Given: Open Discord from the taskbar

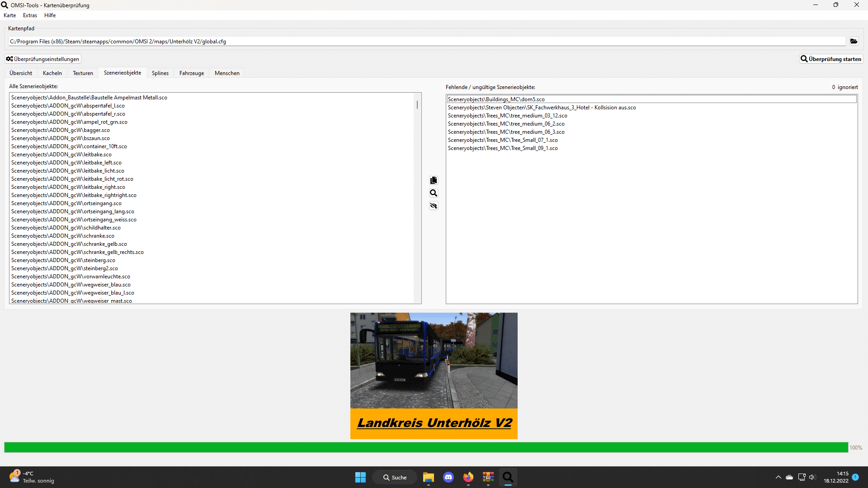Looking at the screenshot, I should pos(448,477).
